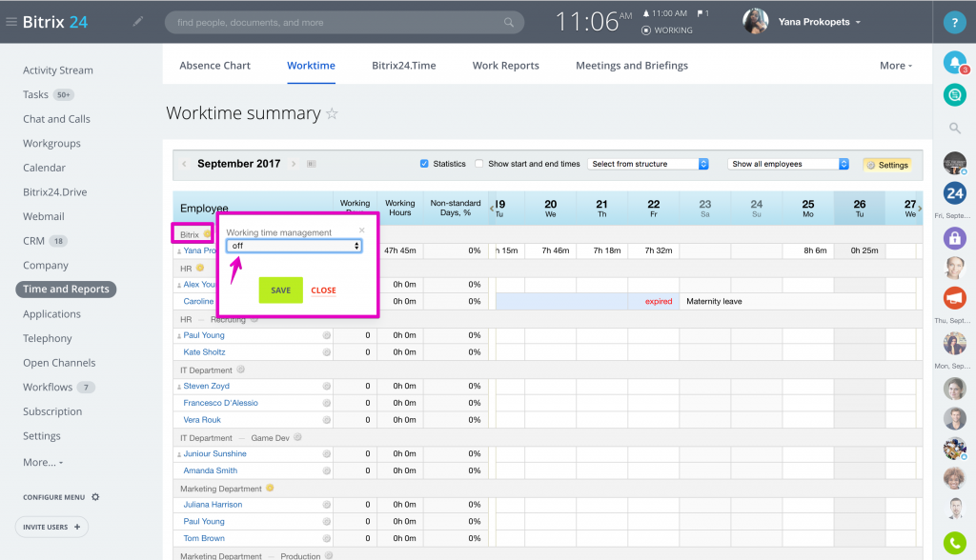The width and height of the screenshot is (976, 560).
Task: Select the Worktime tab
Action: coord(311,66)
